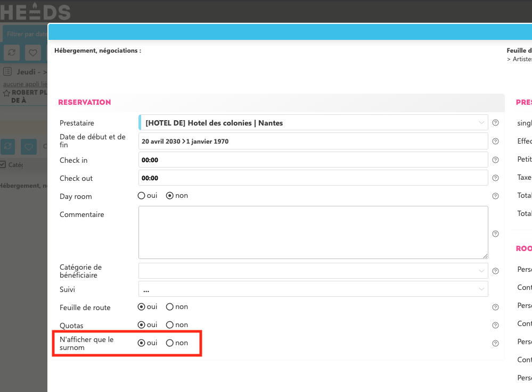
Task: Click the HEADS logo
Action: click(x=35, y=12)
